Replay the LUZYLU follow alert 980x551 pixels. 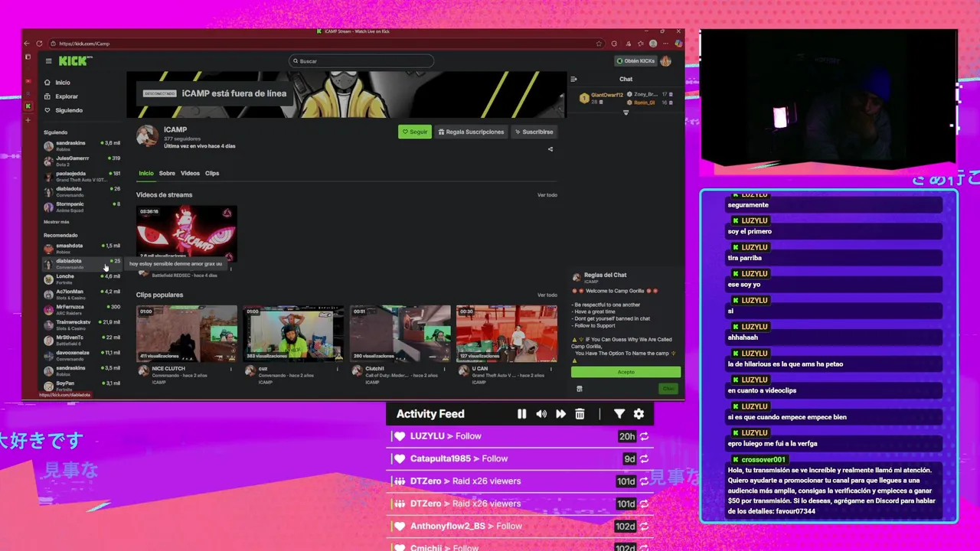point(645,436)
